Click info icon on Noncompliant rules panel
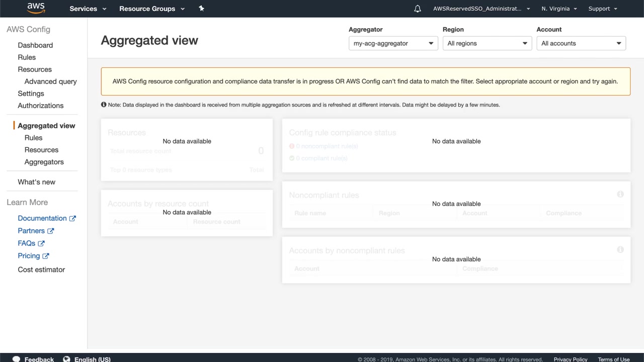Image resolution: width=644 pixels, height=362 pixels. click(620, 194)
